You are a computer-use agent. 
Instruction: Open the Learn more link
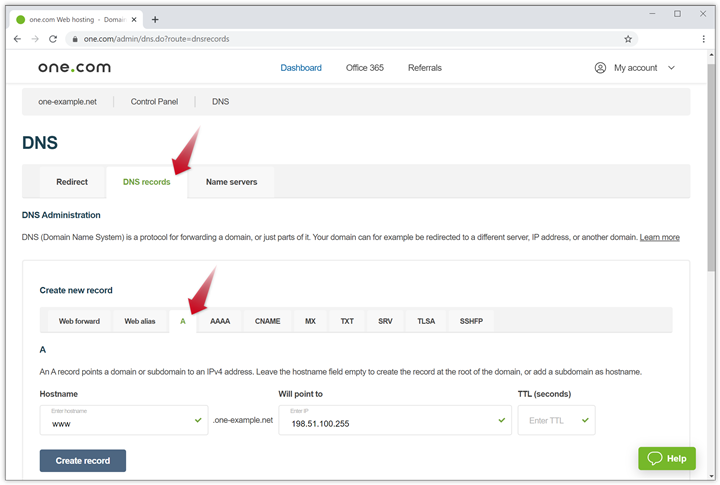tap(659, 237)
